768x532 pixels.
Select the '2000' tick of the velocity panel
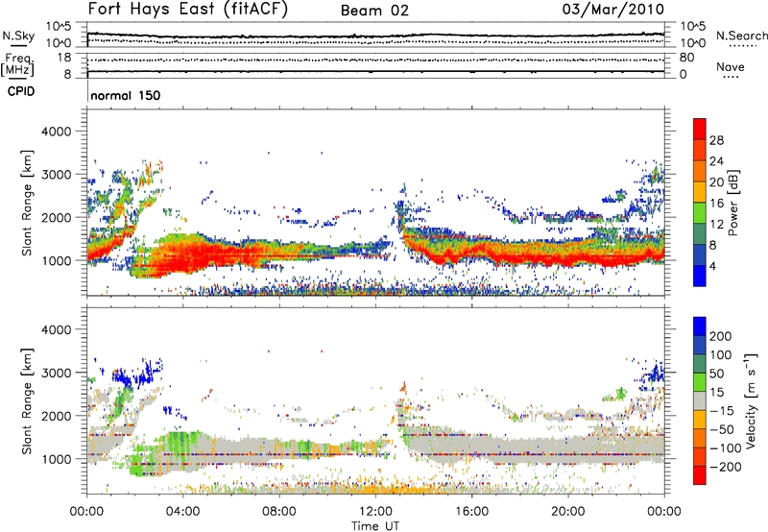pos(56,416)
